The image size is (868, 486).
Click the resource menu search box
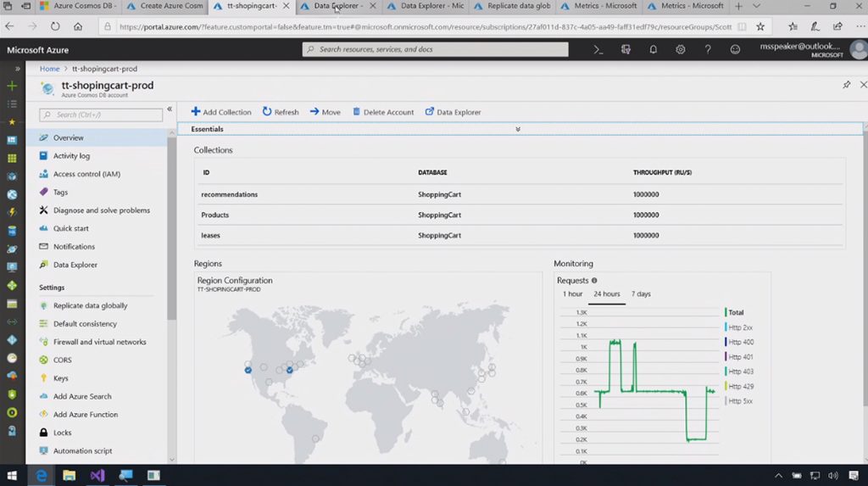click(101, 115)
